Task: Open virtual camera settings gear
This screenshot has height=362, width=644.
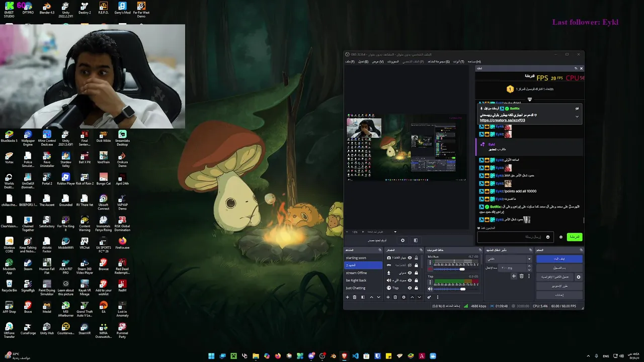Action: pyautogui.click(x=579, y=277)
